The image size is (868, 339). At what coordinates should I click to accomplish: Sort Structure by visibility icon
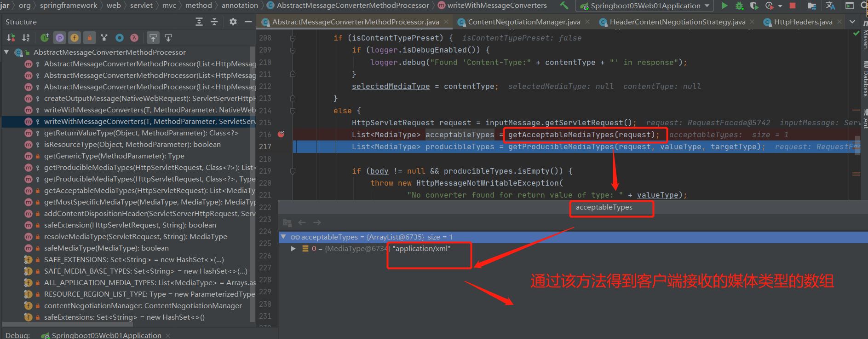pyautogui.click(x=11, y=38)
